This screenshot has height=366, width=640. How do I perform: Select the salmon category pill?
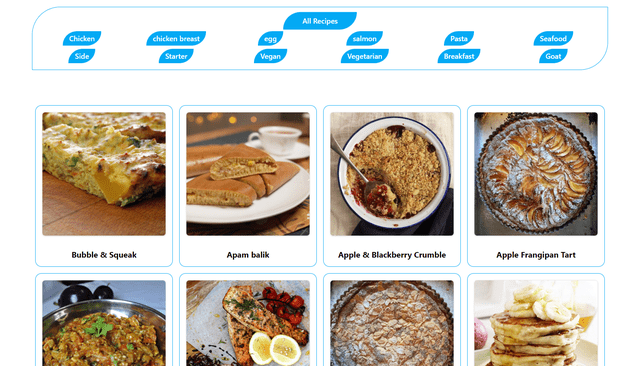[x=364, y=38]
